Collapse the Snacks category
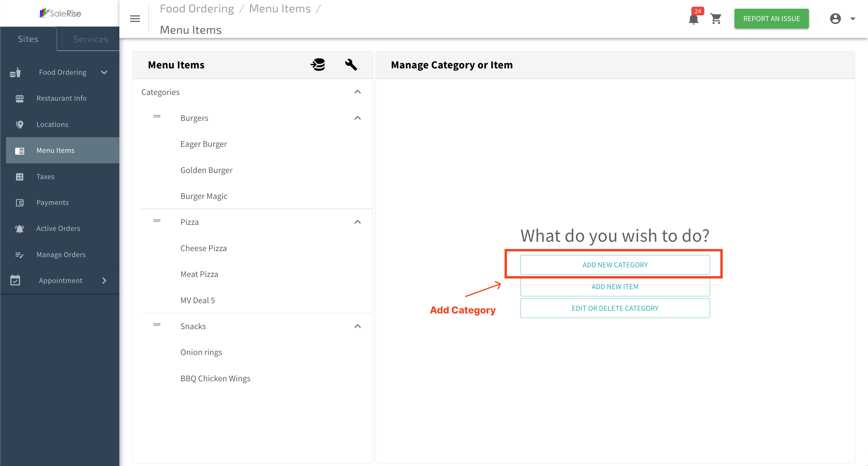Image resolution: width=868 pixels, height=466 pixels. [357, 326]
